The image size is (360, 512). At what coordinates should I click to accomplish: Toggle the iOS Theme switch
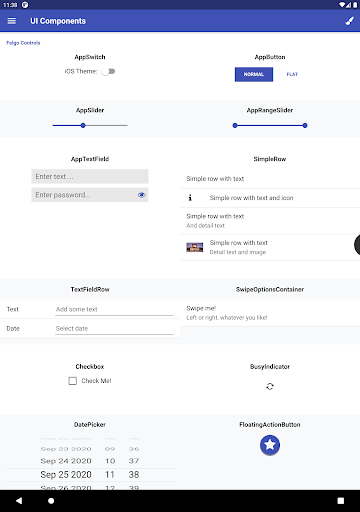108,71
